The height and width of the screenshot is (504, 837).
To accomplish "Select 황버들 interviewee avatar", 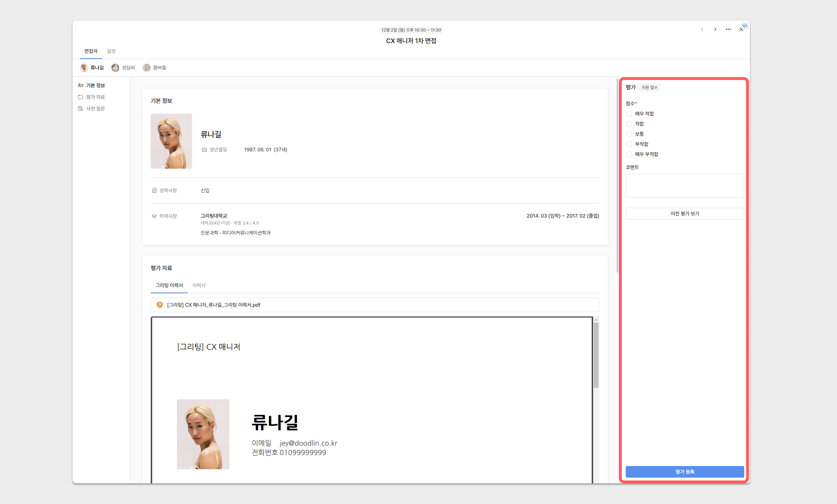I will (146, 68).
